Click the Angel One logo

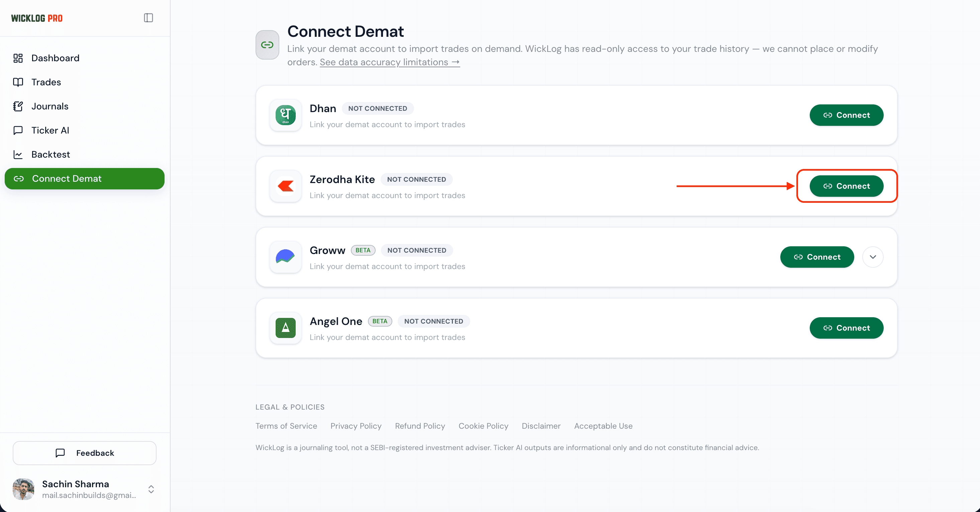(x=285, y=328)
